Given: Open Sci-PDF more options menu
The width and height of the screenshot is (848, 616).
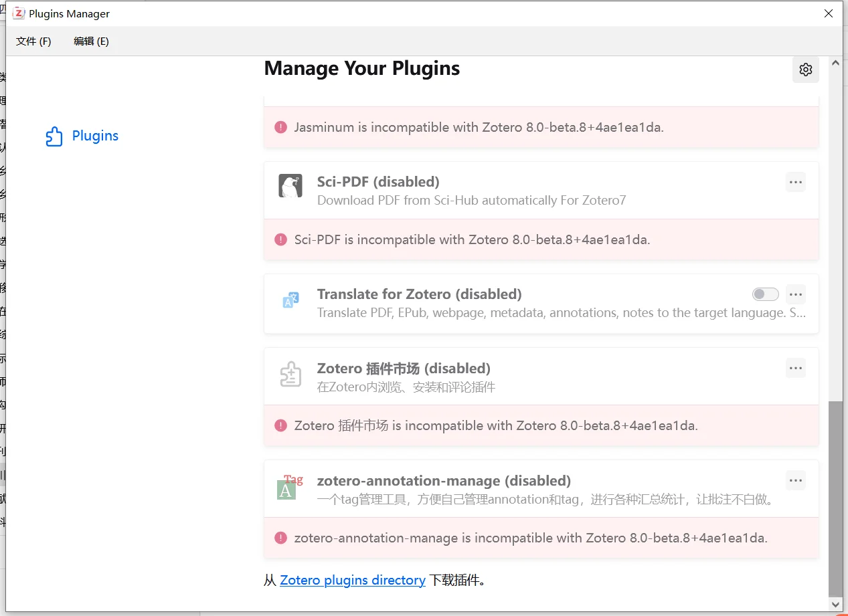Looking at the screenshot, I should [795, 182].
